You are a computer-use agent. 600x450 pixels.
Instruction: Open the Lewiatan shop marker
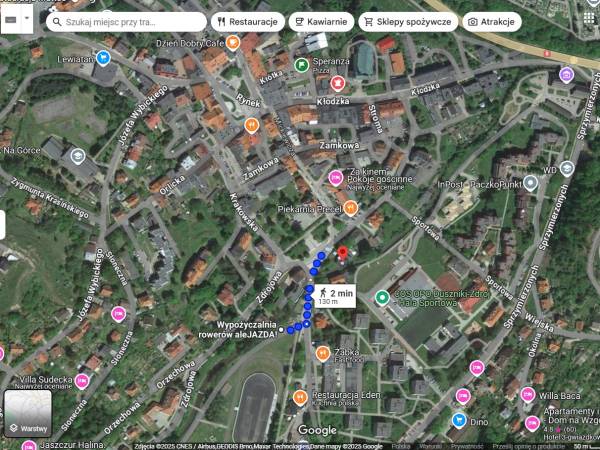108,42
